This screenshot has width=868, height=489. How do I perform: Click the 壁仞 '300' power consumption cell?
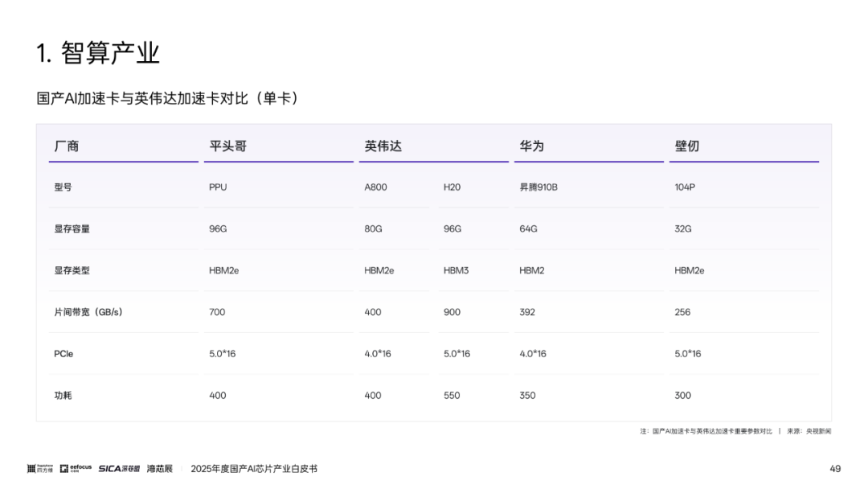(682, 396)
